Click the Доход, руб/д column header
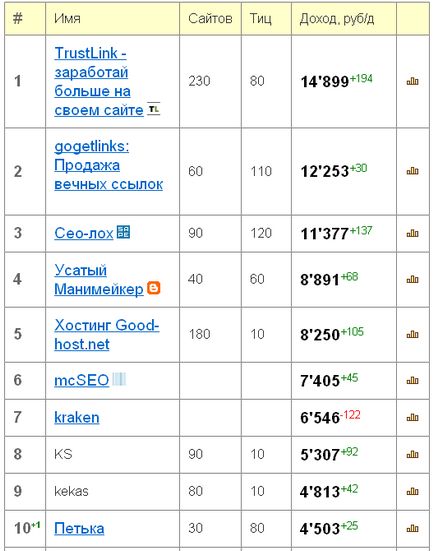 coord(337,18)
